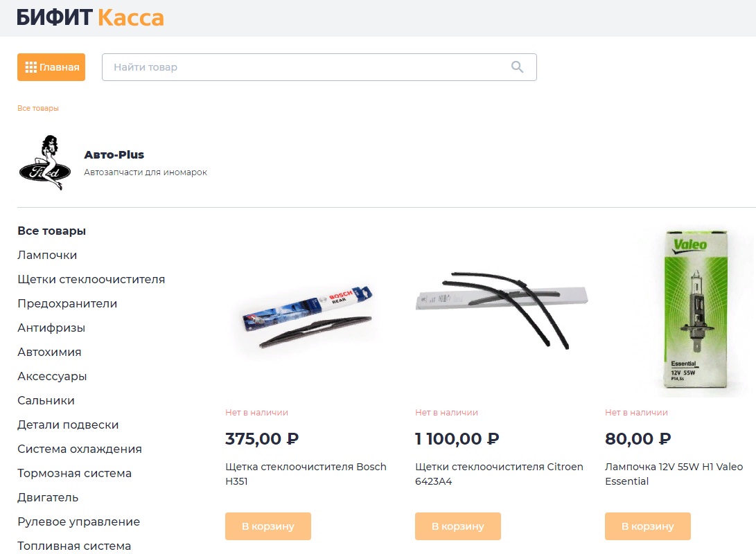
Task: Add Bosch H351 wiper to cart
Action: point(267,526)
